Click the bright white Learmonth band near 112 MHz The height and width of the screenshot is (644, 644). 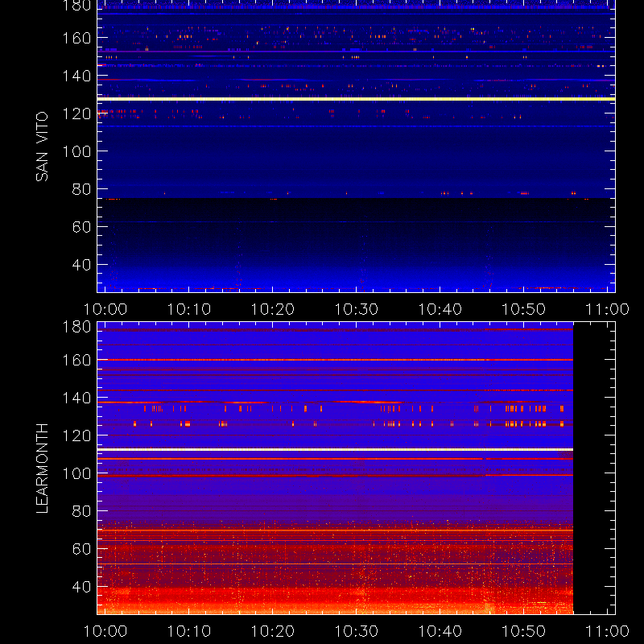click(x=335, y=450)
